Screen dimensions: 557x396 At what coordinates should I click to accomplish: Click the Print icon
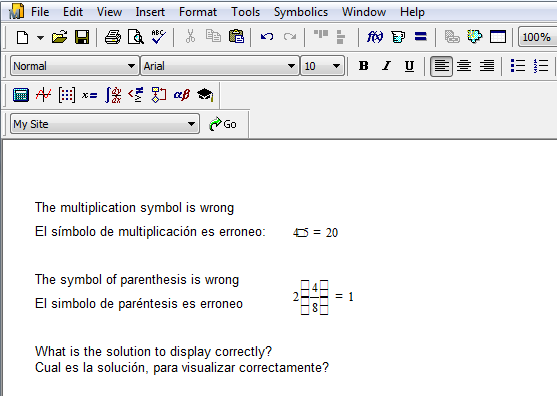tap(113, 37)
